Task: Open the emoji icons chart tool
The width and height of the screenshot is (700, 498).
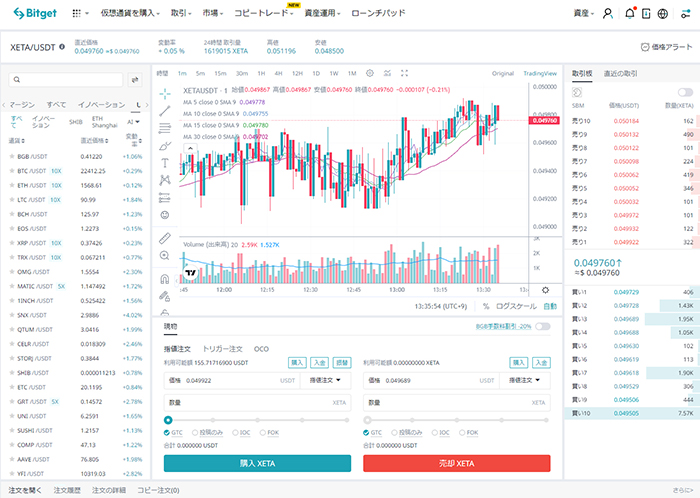Action: coord(165,215)
